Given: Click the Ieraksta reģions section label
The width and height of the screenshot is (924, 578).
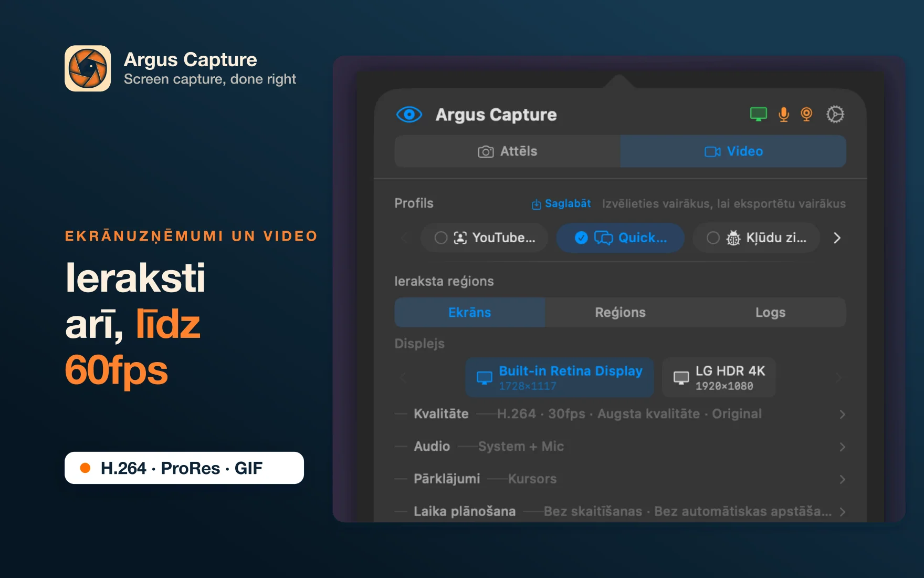Looking at the screenshot, I should coord(444,281).
